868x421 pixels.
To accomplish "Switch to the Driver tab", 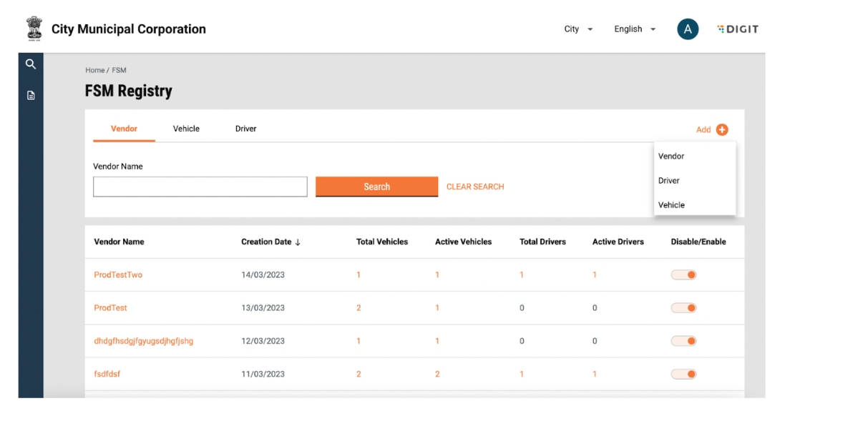I will [245, 129].
